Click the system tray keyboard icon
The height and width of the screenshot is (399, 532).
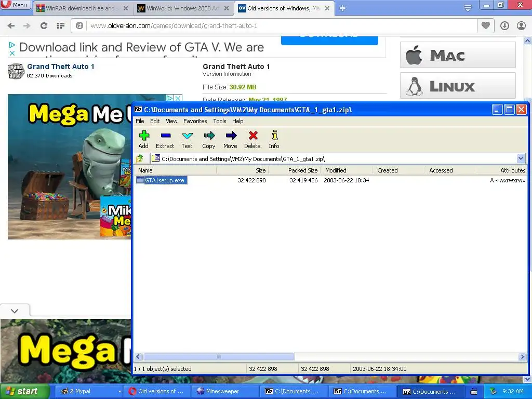click(x=474, y=392)
